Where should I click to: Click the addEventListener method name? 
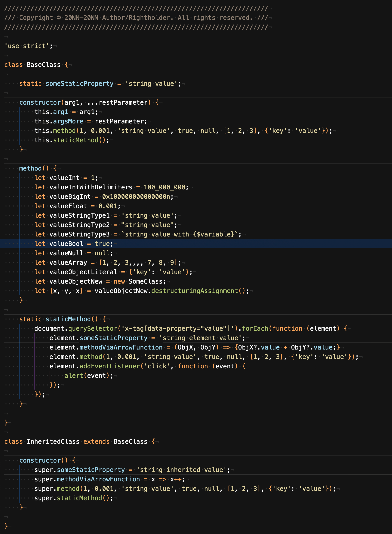point(110,366)
